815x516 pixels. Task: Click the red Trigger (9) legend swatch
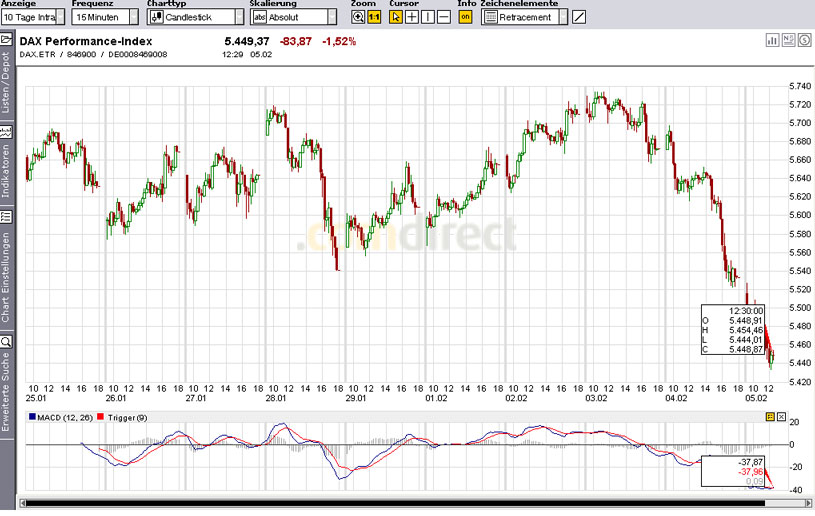(100, 417)
